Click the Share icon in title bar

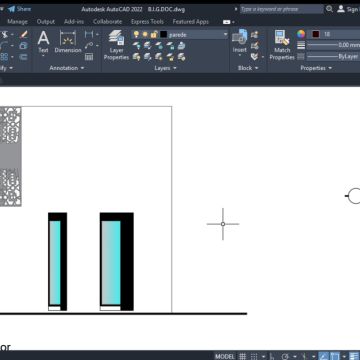[x=12, y=9]
